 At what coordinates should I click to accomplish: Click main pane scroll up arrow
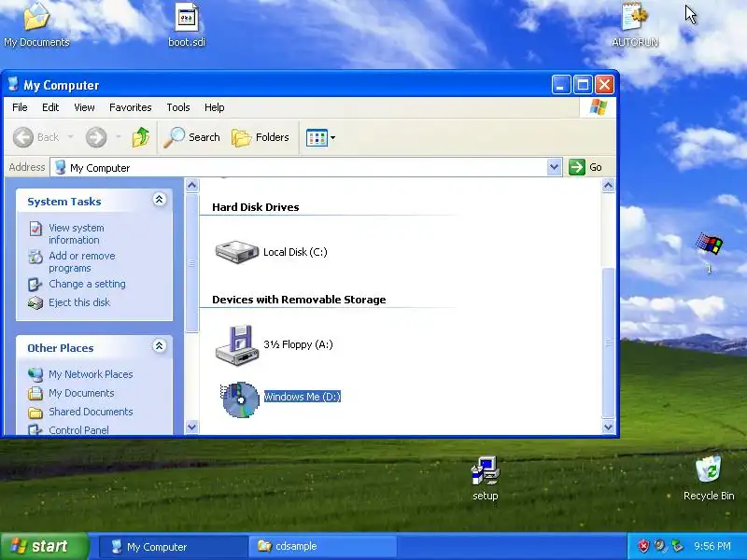[x=608, y=185]
